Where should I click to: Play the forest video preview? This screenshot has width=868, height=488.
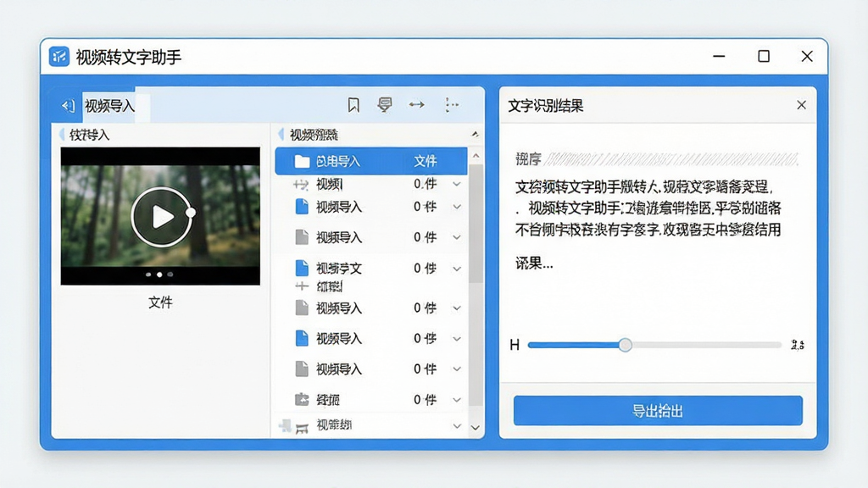[161, 216]
